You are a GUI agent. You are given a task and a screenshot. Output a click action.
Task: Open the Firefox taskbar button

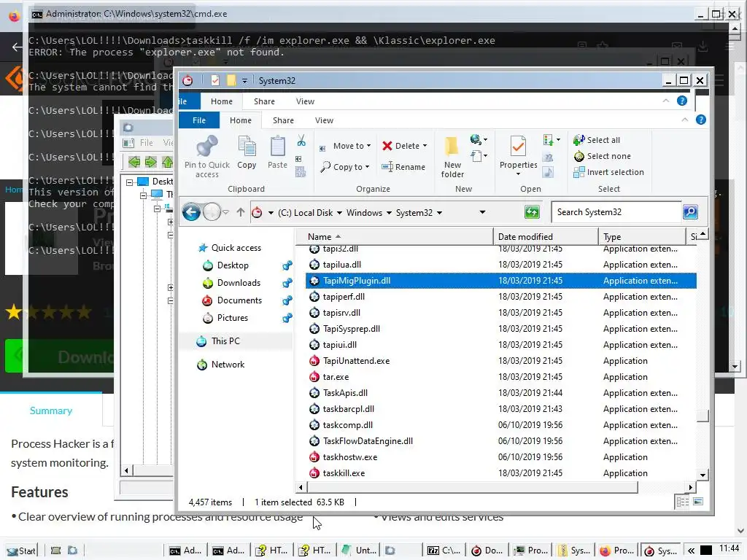617,551
